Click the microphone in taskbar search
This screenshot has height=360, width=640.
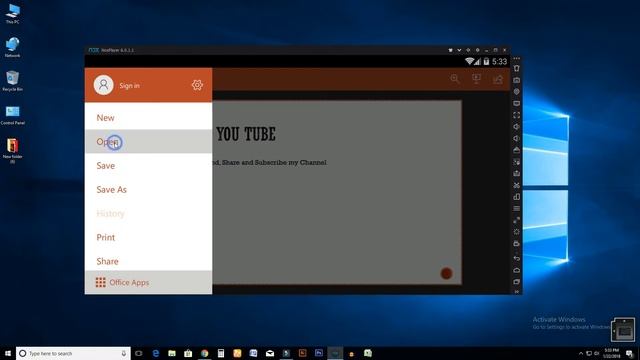coord(124,353)
